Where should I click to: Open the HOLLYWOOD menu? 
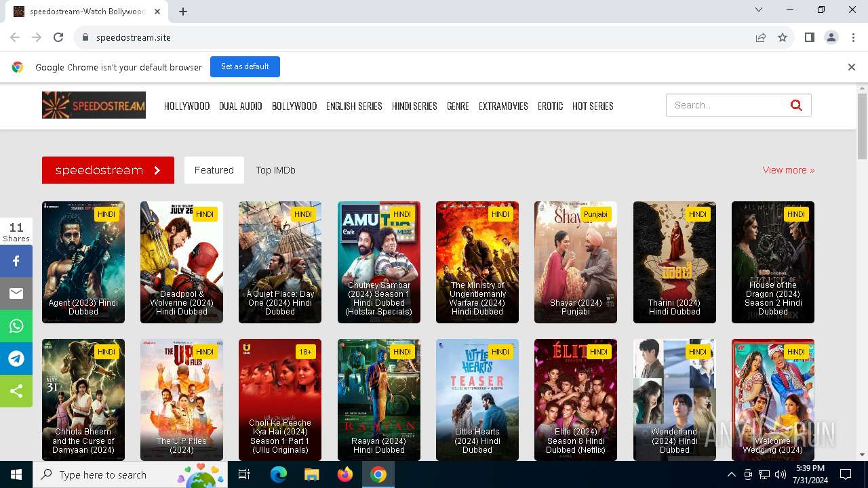point(186,106)
